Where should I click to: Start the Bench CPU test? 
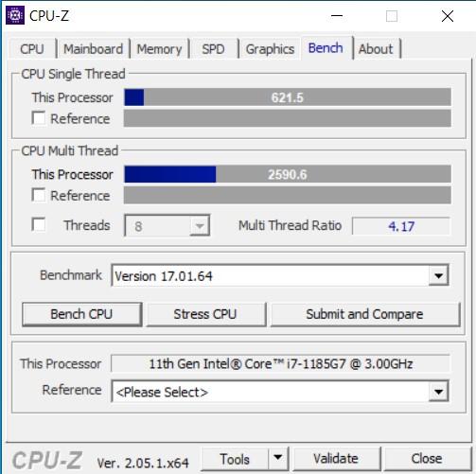pyautogui.click(x=81, y=314)
